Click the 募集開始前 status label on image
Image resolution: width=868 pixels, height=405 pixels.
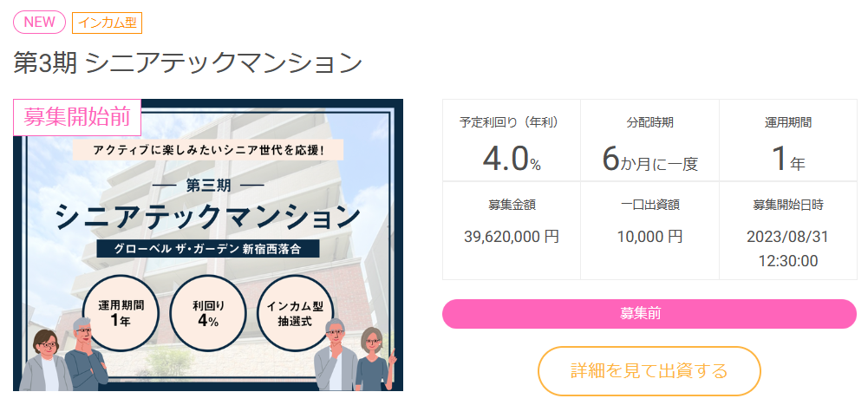pyautogui.click(x=77, y=117)
